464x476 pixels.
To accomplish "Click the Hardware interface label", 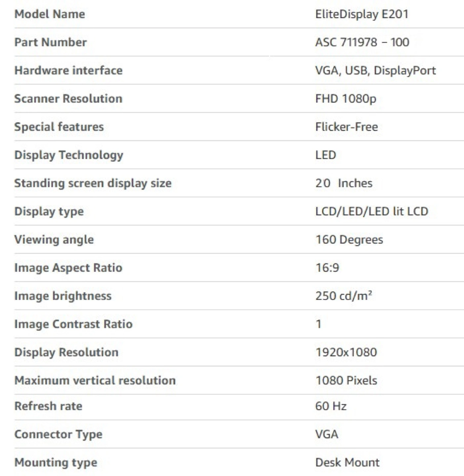I will click(x=68, y=70).
